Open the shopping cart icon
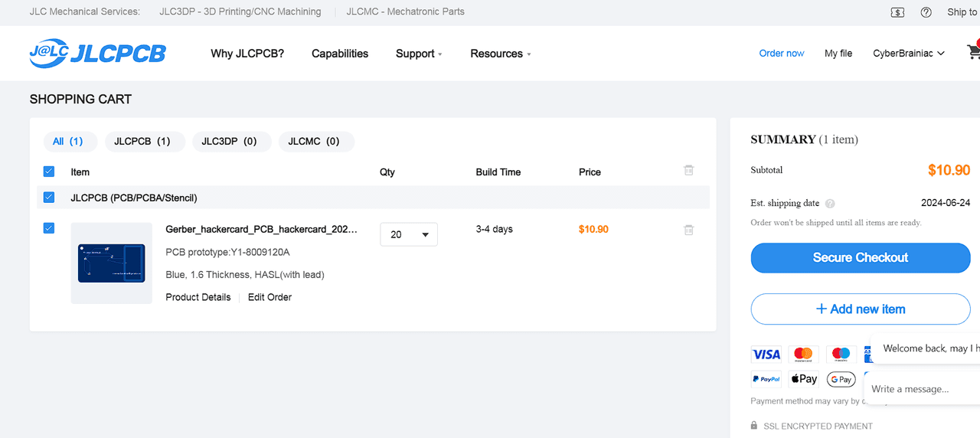 point(973,52)
